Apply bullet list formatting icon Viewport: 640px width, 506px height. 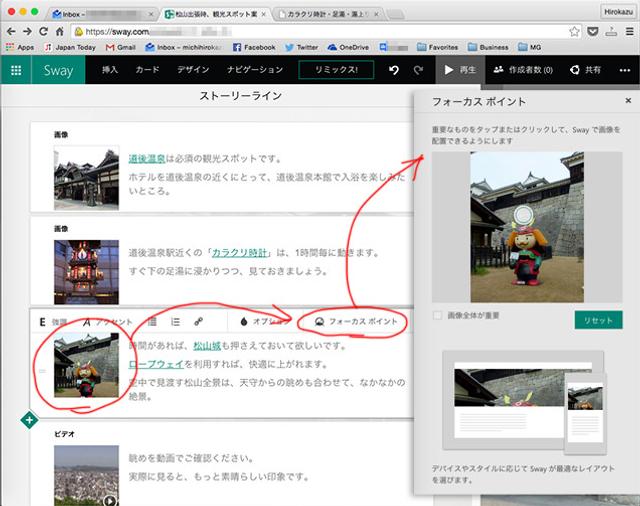coord(152,322)
